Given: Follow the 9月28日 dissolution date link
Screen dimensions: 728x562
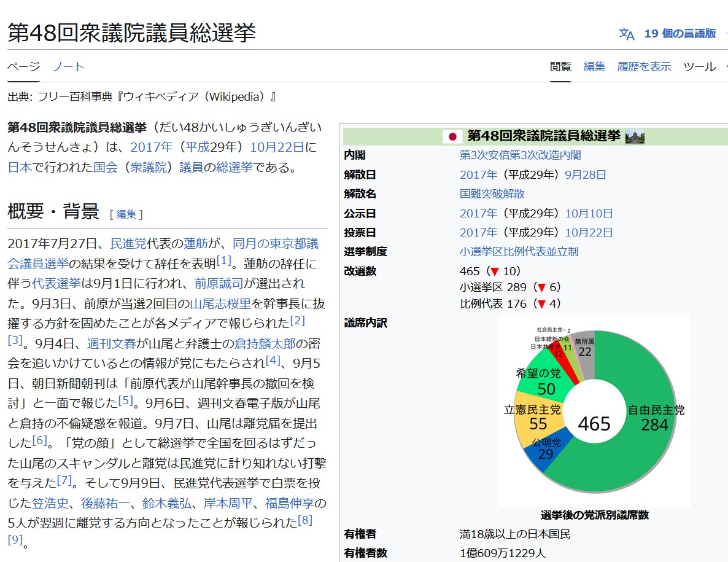Looking at the screenshot, I should [586, 174].
